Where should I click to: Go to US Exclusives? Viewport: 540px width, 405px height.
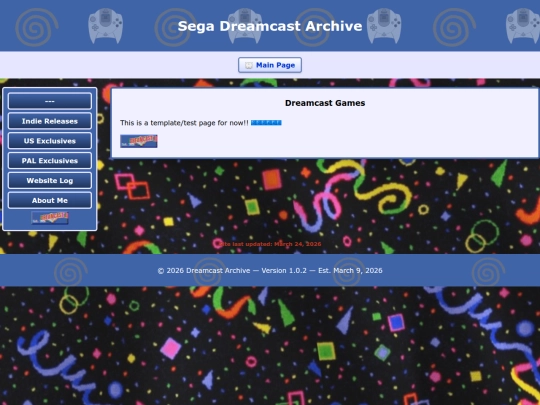coord(50,141)
